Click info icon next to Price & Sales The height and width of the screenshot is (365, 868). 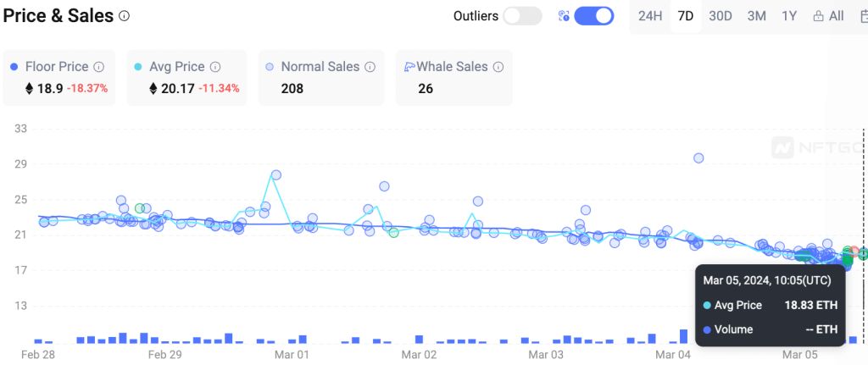[125, 16]
